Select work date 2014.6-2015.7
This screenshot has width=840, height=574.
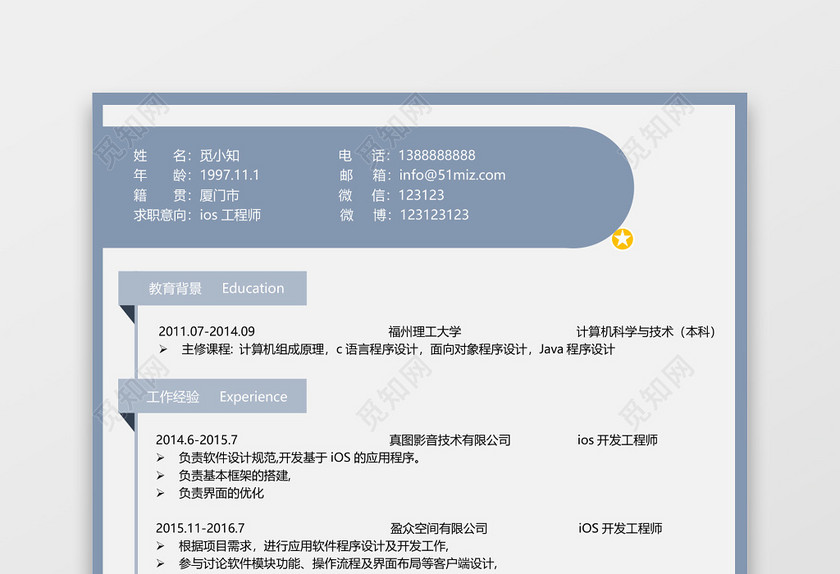pyautogui.click(x=197, y=440)
